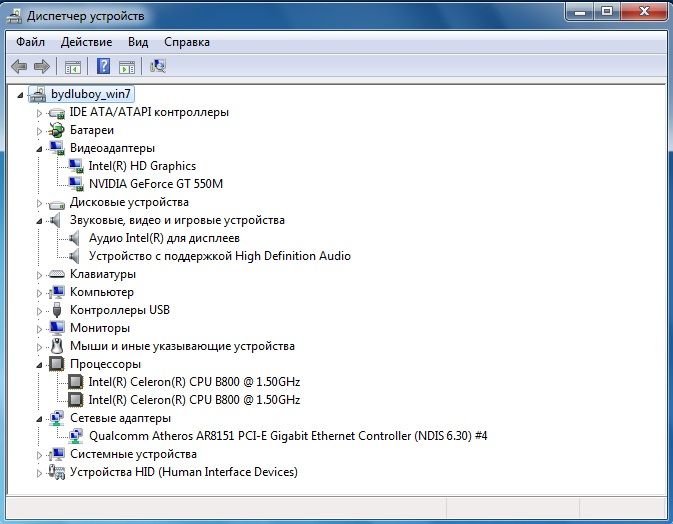Expand the Мониторы node

tap(39, 329)
